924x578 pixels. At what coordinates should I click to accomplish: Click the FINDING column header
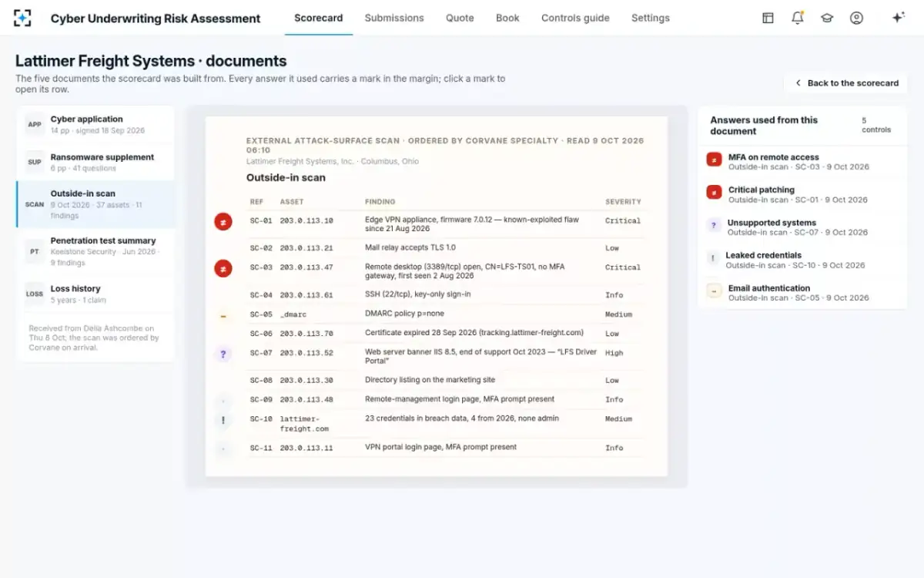380,202
